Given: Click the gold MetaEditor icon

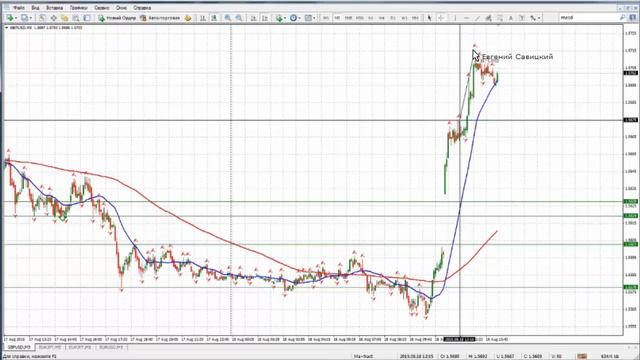Looking at the screenshot, I should pos(188,18).
